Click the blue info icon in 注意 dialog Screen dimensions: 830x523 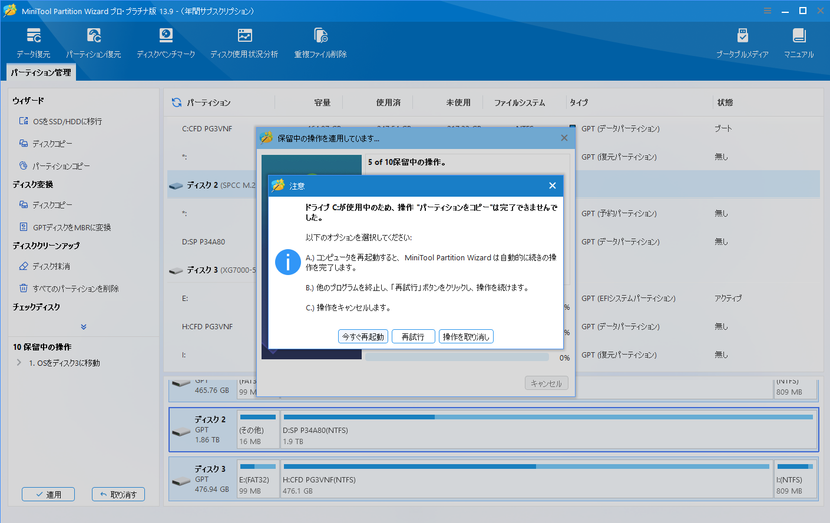288,262
